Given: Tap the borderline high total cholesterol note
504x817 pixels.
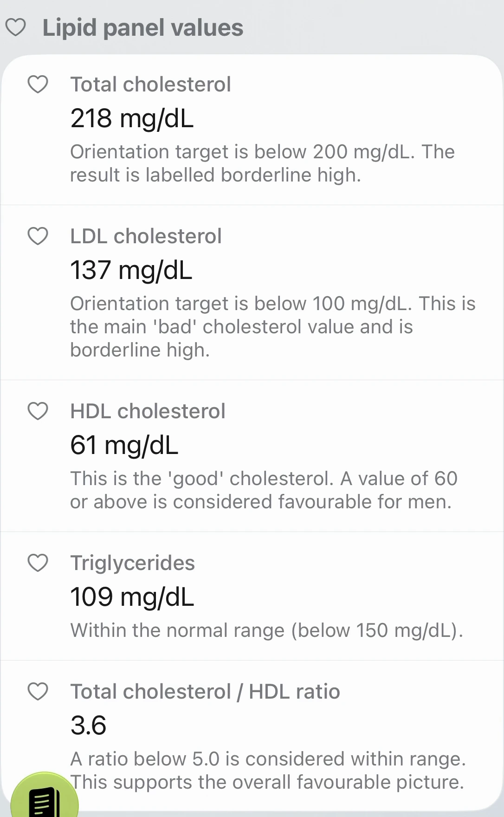Looking at the screenshot, I should click(263, 163).
